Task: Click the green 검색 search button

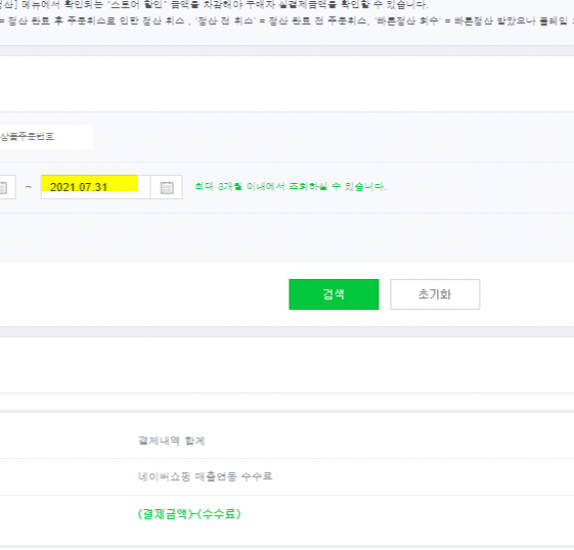Action: pos(334,294)
